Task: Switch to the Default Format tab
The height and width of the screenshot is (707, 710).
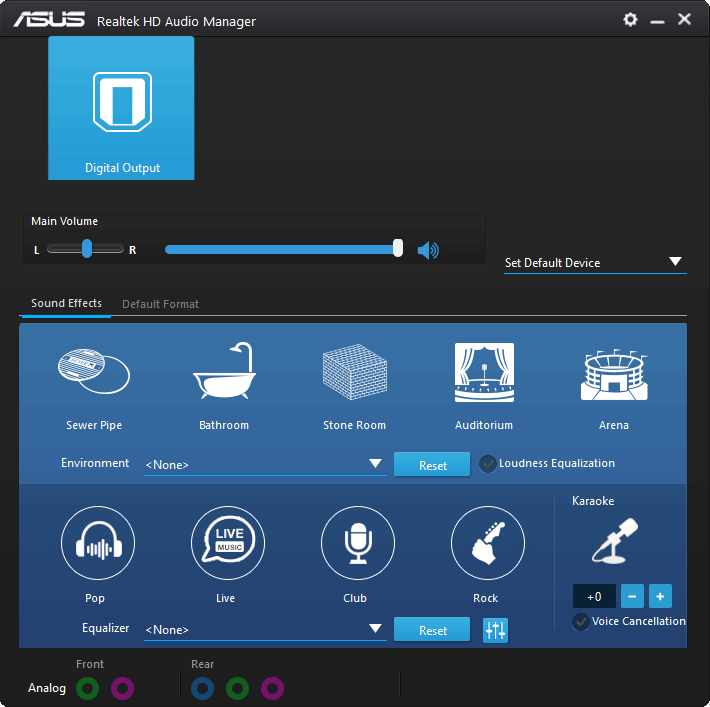Action: click(160, 304)
